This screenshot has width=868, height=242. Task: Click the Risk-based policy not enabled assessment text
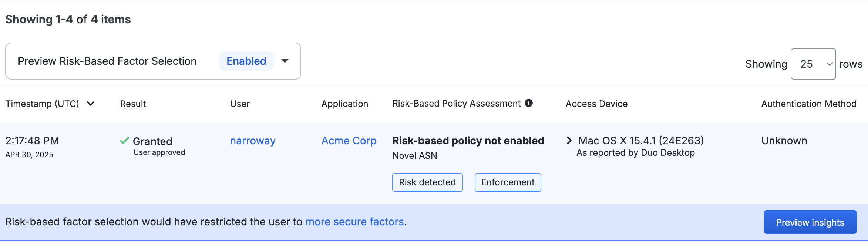tap(468, 141)
